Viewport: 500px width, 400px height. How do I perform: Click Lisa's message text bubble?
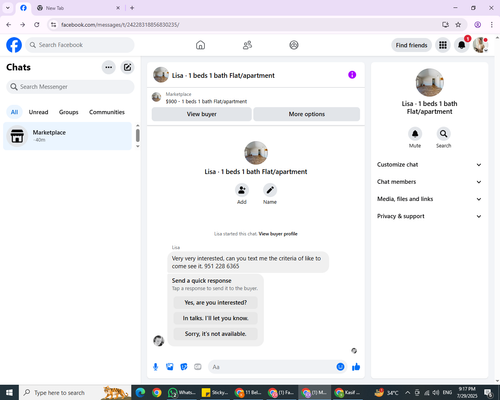click(248, 262)
